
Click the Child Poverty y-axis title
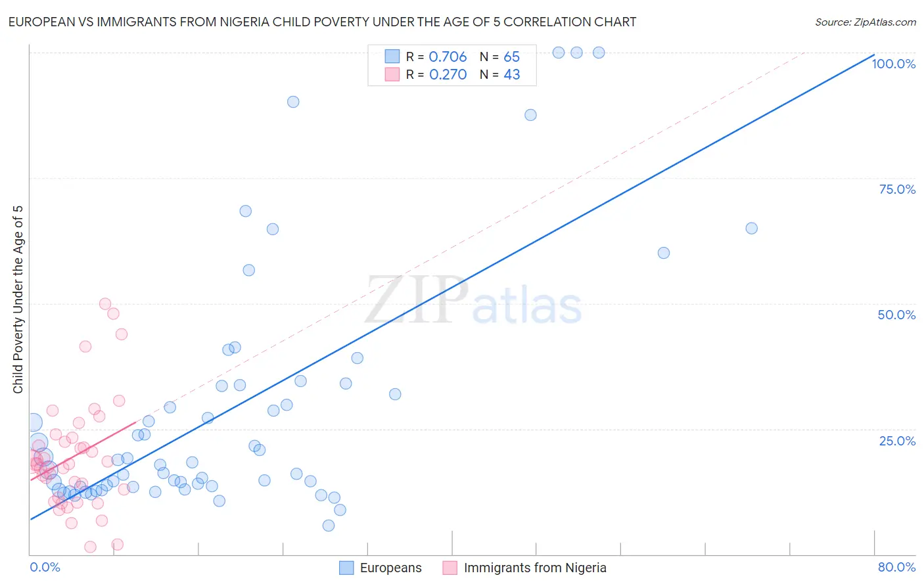pyautogui.click(x=18, y=300)
